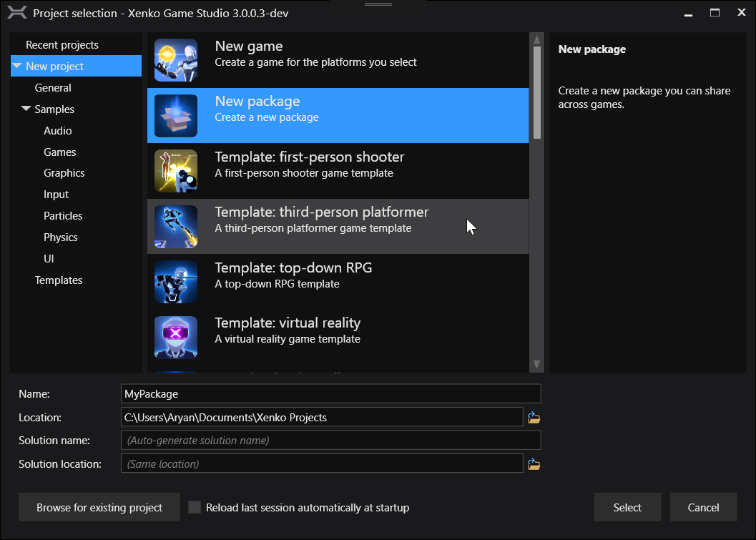Click the Cancel button
This screenshot has height=540, width=756.
click(704, 507)
